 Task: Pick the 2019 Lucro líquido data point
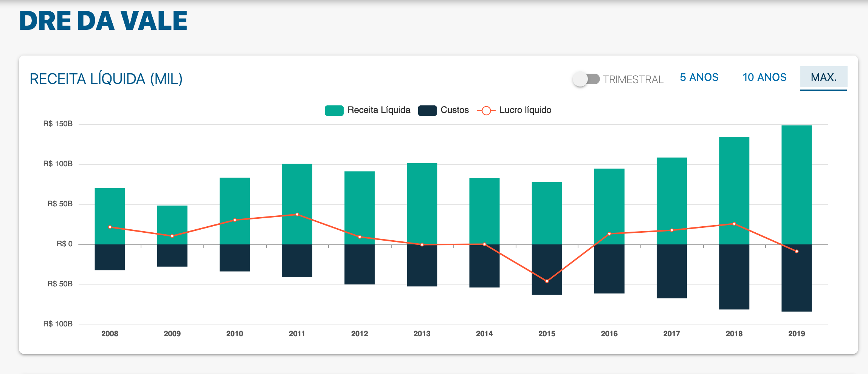coord(797,252)
